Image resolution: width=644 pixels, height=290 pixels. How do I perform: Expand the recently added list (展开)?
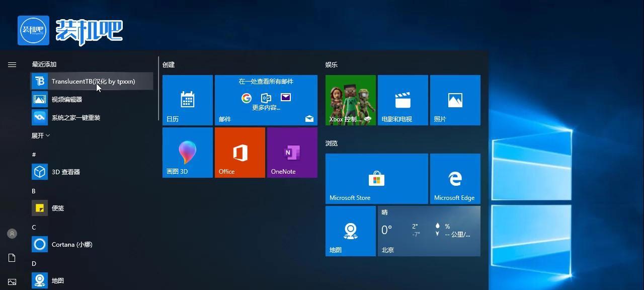click(41, 135)
